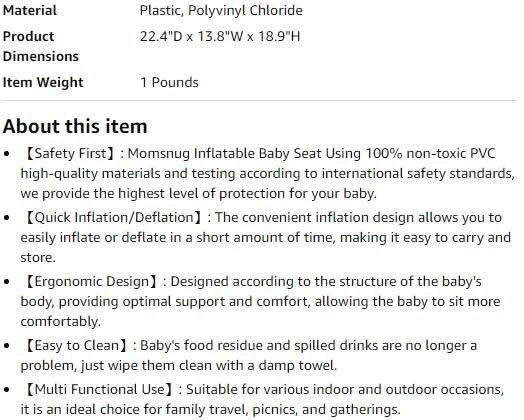Click the 'About this item' heading
The height and width of the screenshot is (420, 524).
point(75,127)
